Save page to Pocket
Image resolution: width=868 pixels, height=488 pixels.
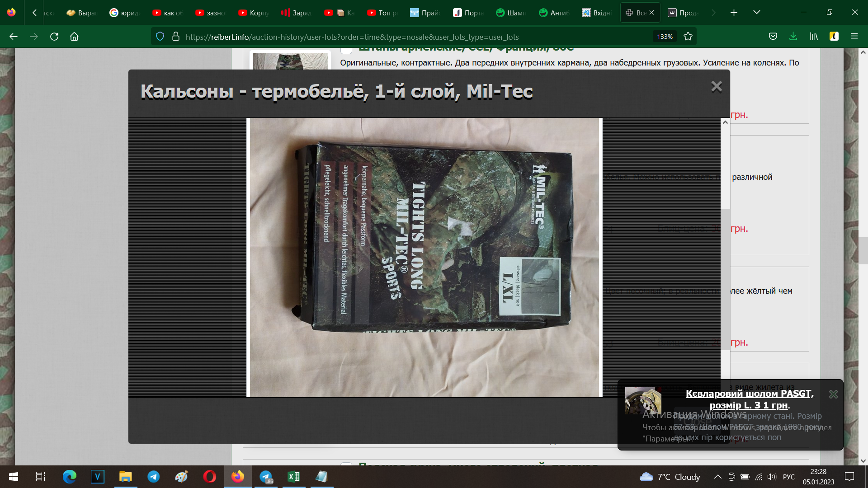click(x=773, y=37)
